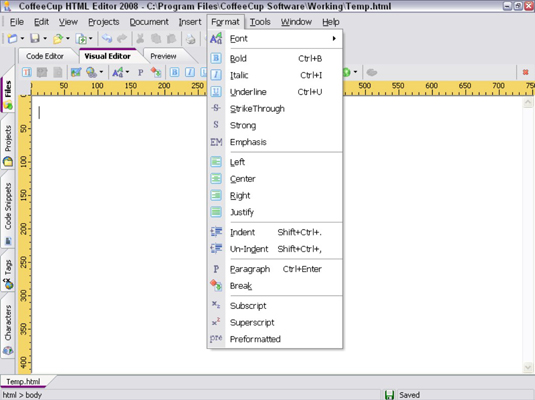
Task: Toggle Italic button in visual toolbar
Action: [x=190, y=72]
